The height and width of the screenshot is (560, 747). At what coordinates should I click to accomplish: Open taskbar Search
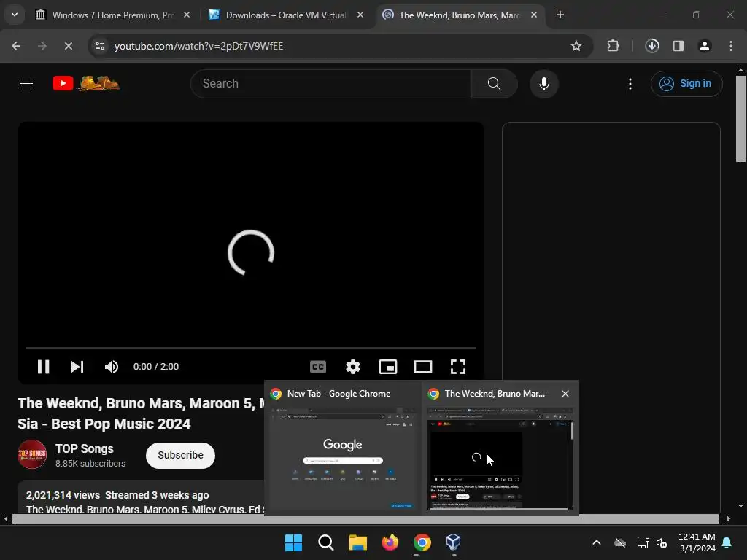[326, 542]
